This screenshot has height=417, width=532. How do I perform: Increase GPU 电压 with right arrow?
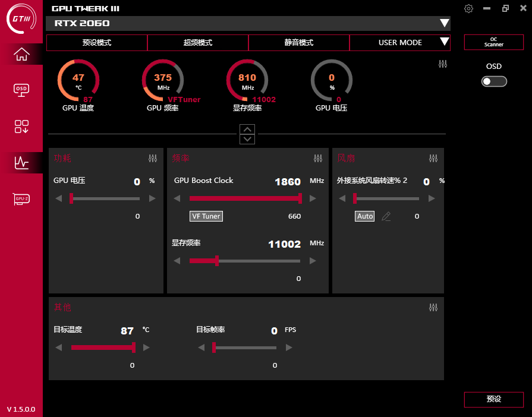[152, 198]
